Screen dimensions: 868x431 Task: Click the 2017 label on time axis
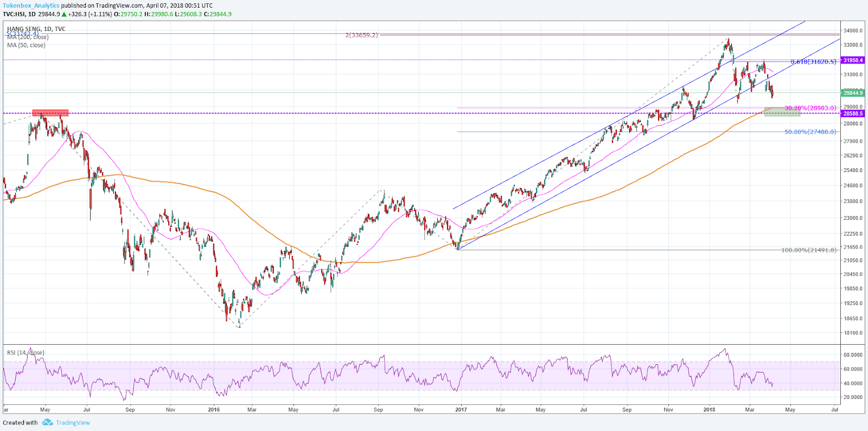[461, 409]
